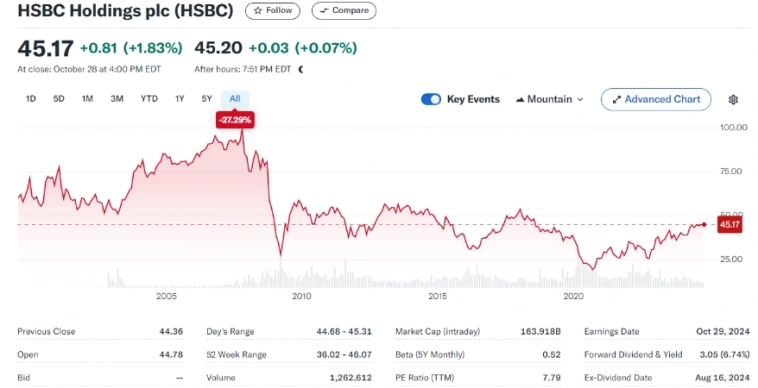758x388 pixels.
Task: Select the 5D time range
Action: 58,99
